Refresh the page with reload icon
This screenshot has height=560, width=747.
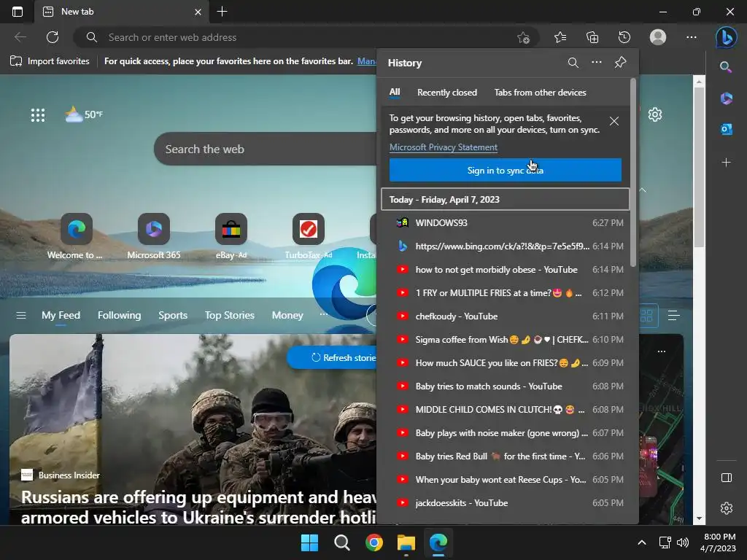[x=53, y=37]
